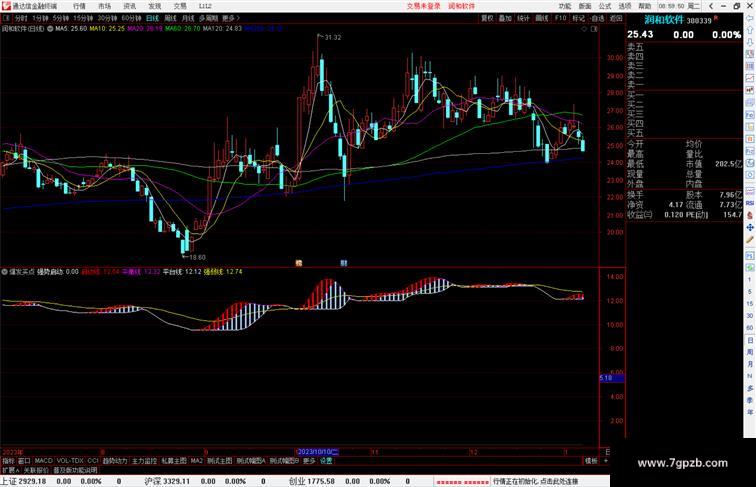Click the 交易未登录 status link

[423, 6]
